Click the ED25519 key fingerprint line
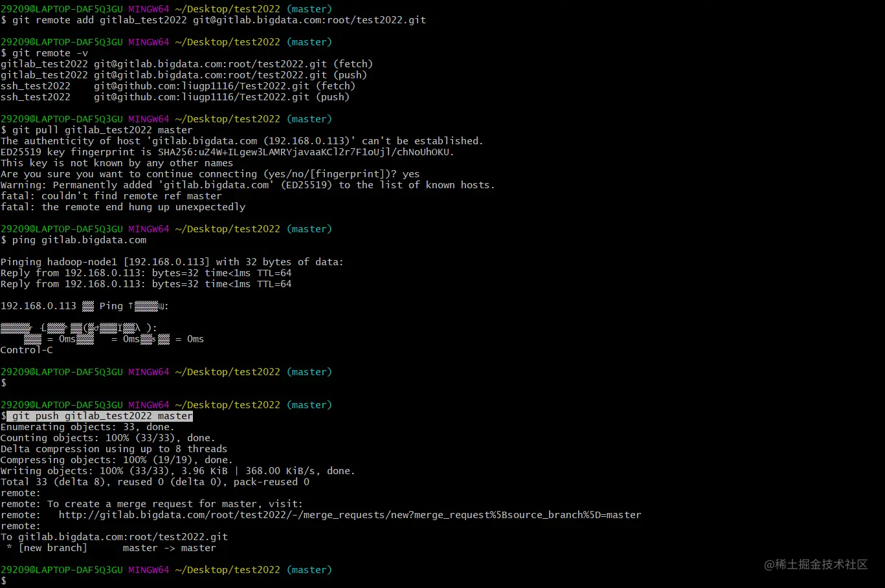 [227, 152]
